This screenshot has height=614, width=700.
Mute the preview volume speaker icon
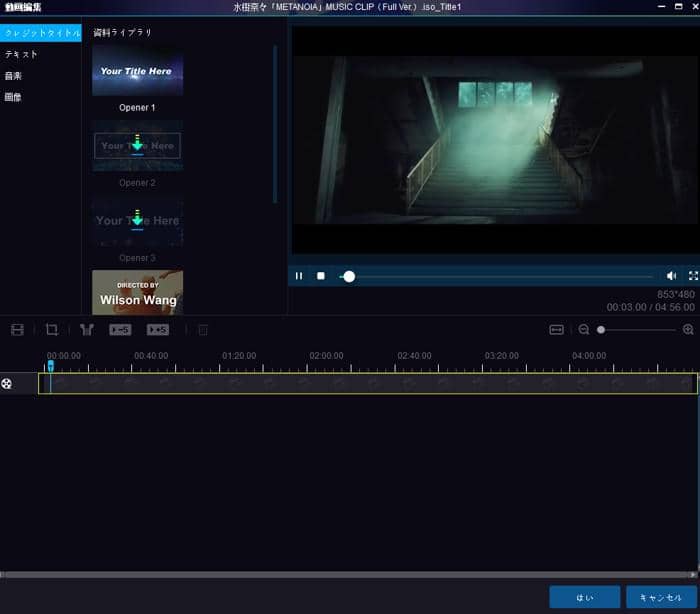tap(671, 276)
